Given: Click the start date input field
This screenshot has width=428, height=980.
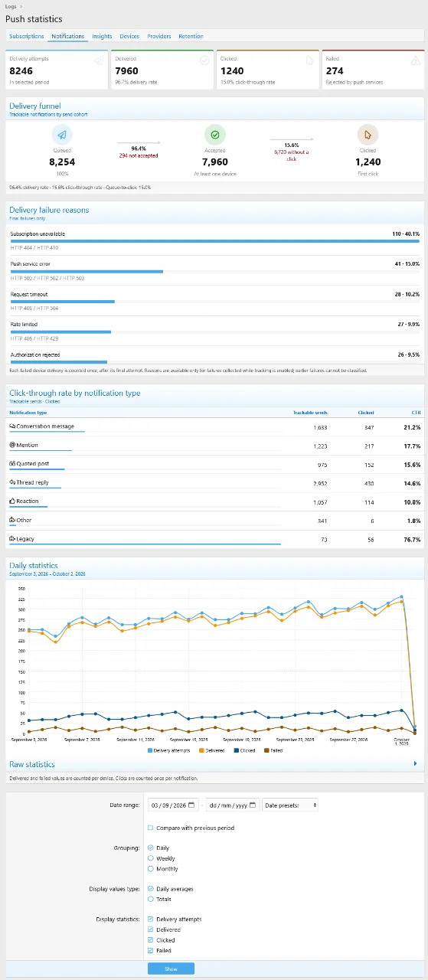Looking at the screenshot, I should click(174, 805).
